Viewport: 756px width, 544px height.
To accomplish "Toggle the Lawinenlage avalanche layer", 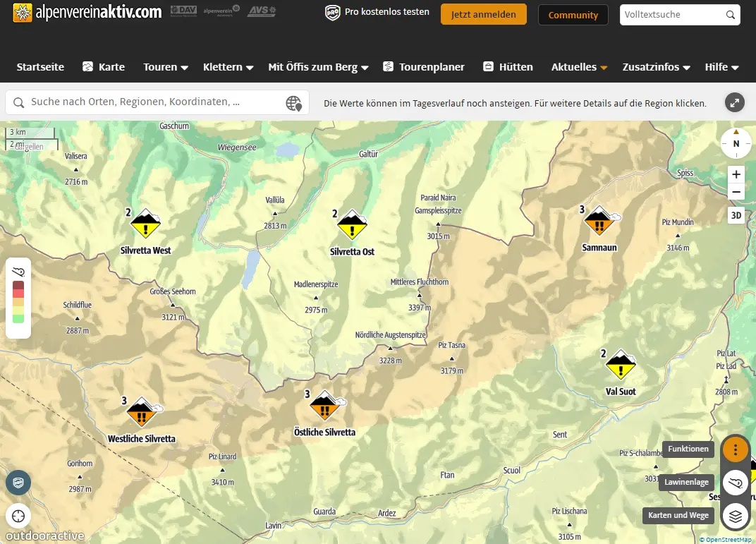I will [736, 483].
